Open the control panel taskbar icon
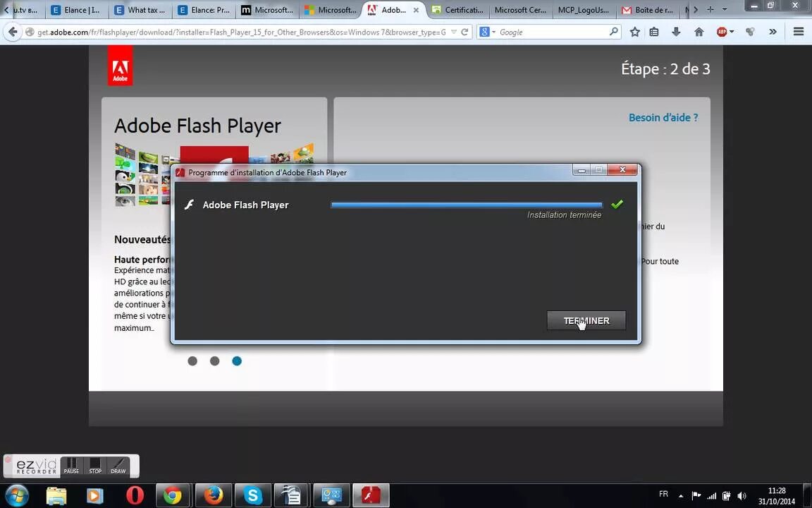Screen dimensions: 812x508 click(x=331, y=495)
